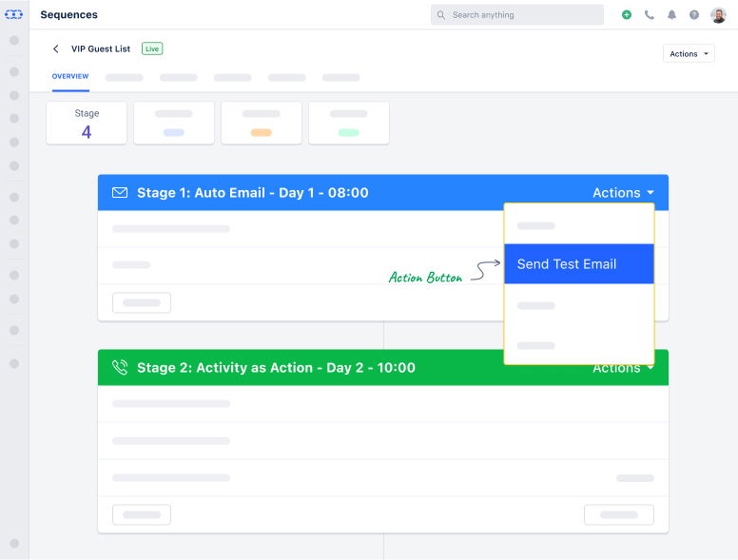
Task: Click the Stage 4 summary card
Action: [87, 124]
